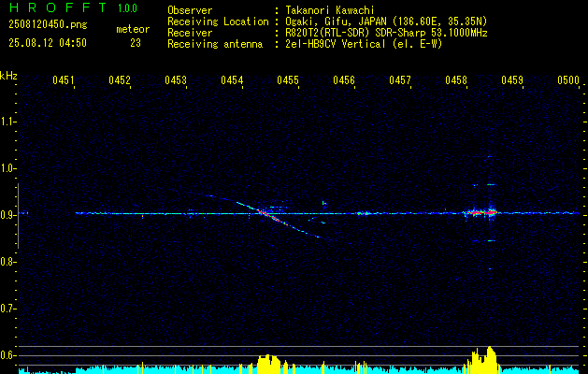Click the HROFFT title text
This screenshot has height=374, width=588.
[58, 7]
